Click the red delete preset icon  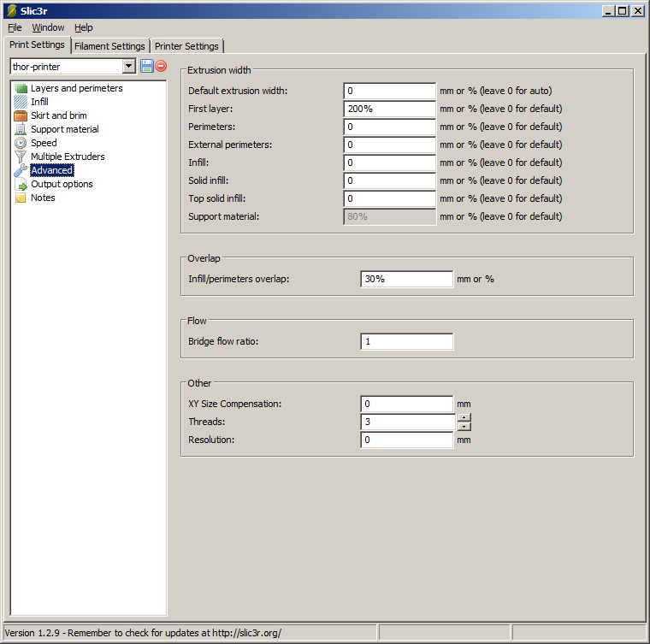pos(161,66)
